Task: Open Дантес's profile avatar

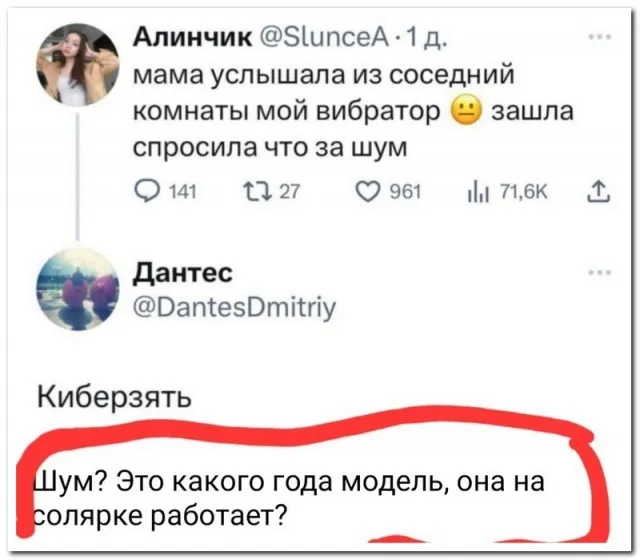Action: coord(79,290)
